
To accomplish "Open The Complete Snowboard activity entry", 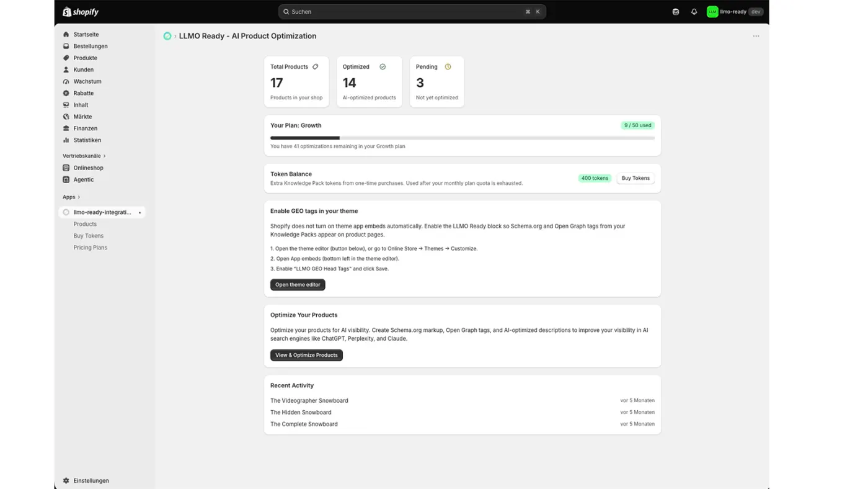I will pos(304,424).
